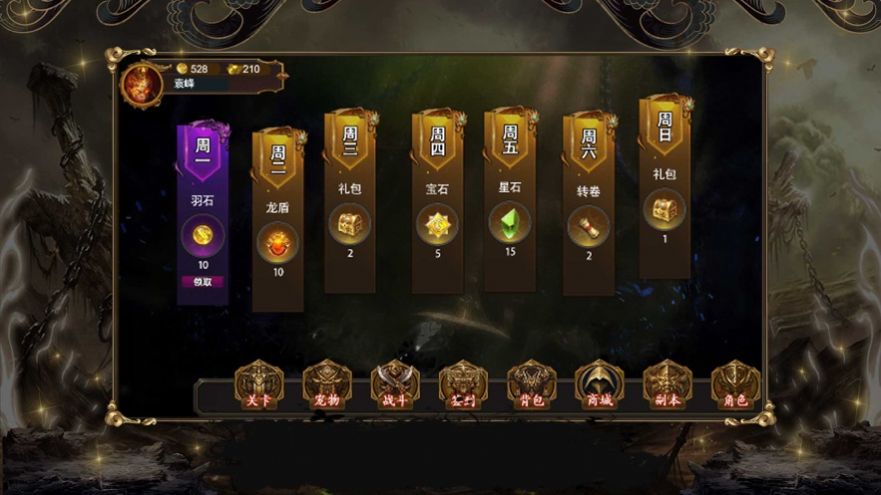
Task: Click the 528 gold coin counter
Action: (x=193, y=69)
